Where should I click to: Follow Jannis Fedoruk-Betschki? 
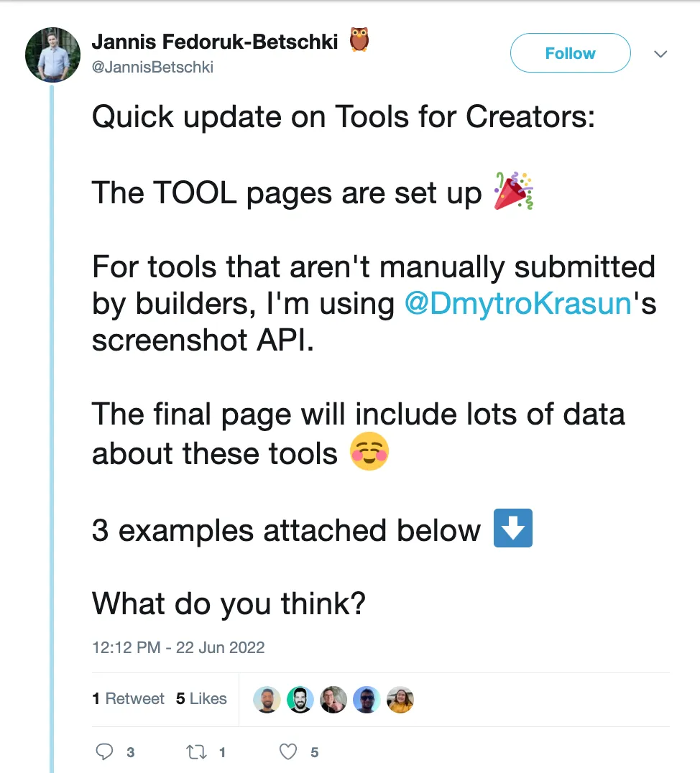pyautogui.click(x=570, y=53)
